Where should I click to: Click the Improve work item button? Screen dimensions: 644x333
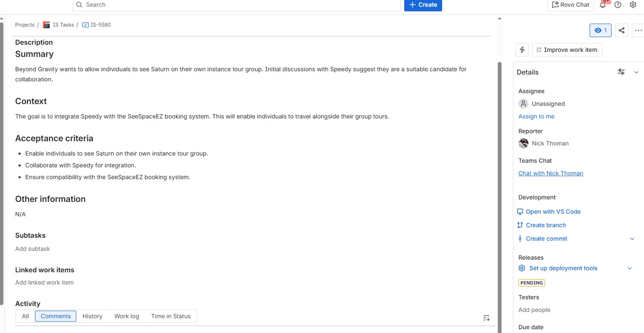point(567,49)
